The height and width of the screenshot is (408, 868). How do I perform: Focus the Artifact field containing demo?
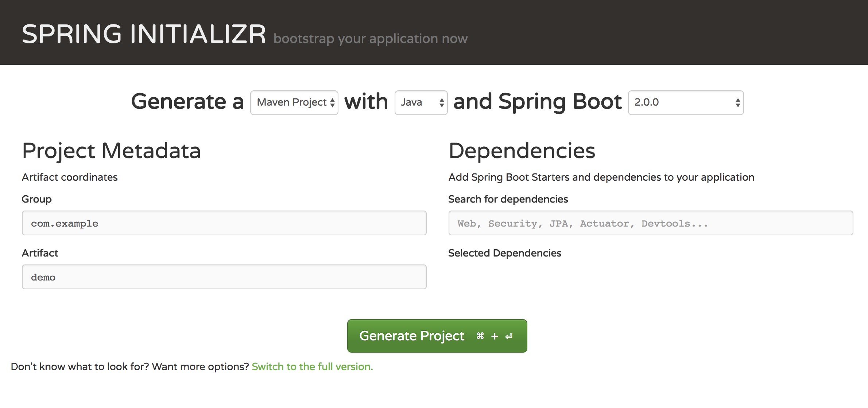click(224, 277)
